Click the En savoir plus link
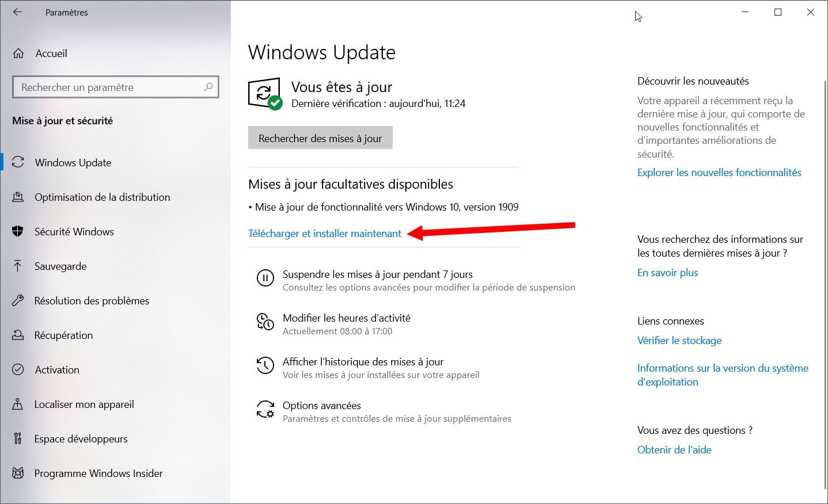 tap(667, 272)
